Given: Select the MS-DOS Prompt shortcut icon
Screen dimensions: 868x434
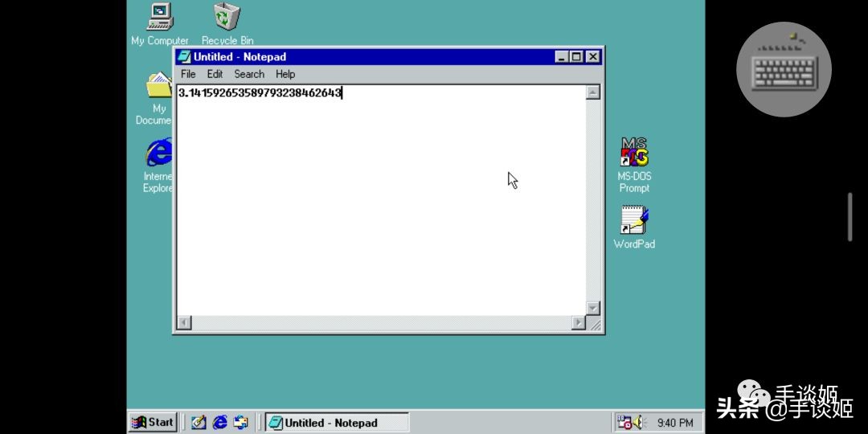Looking at the screenshot, I should click(634, 152).
